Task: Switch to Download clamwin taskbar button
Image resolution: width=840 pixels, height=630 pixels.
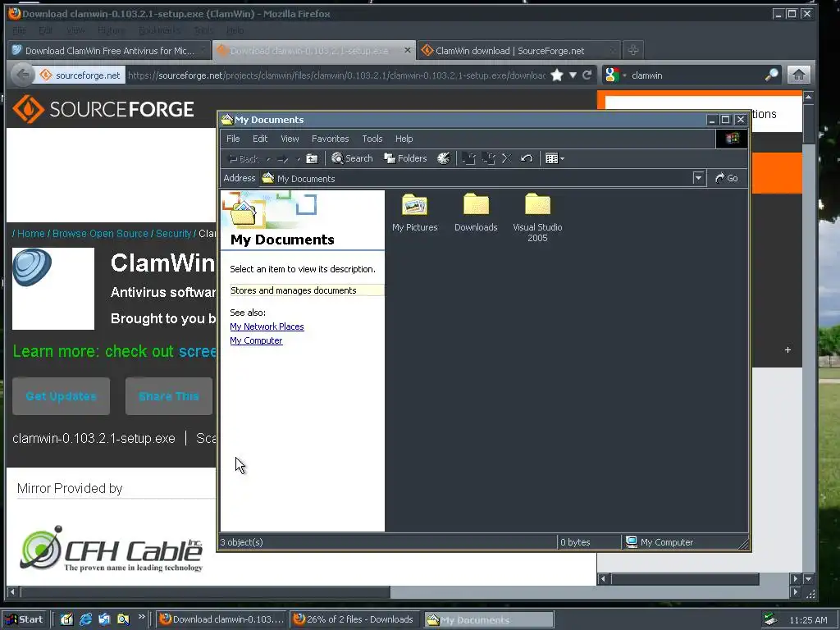Action: (221, 619)
